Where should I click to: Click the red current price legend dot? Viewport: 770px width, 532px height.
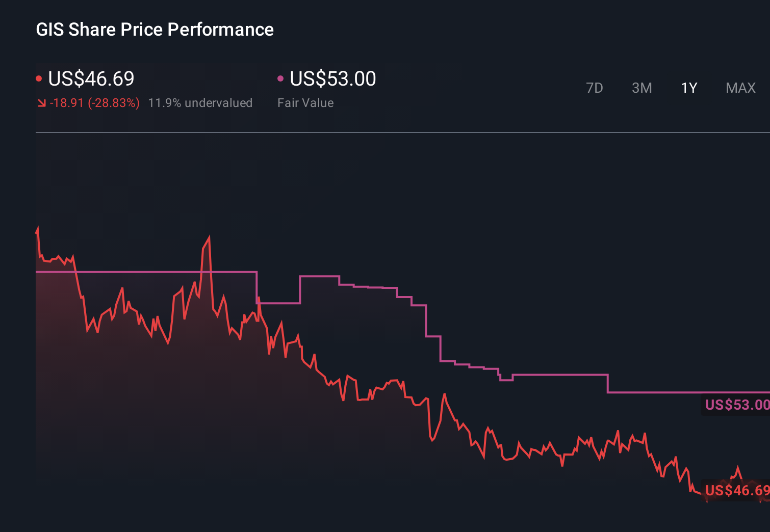39,77
